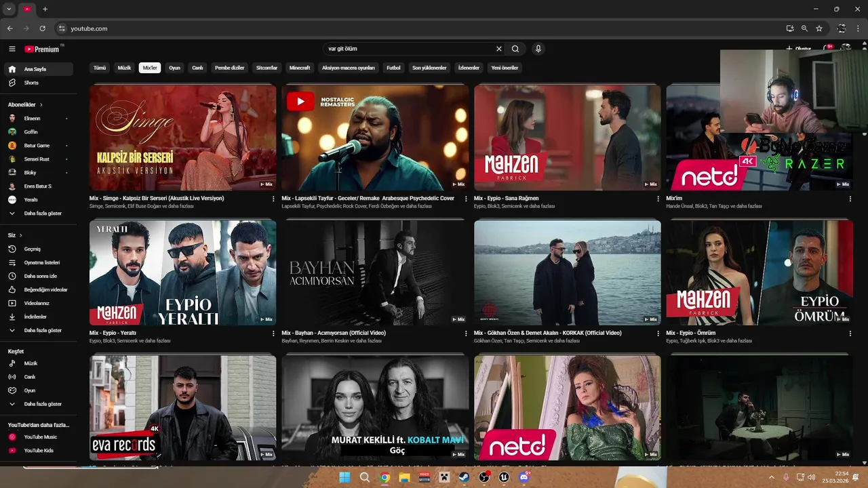Open Canlı under Keşfet
Viewport: 868px width, 488px height.
tap(39, 377)
